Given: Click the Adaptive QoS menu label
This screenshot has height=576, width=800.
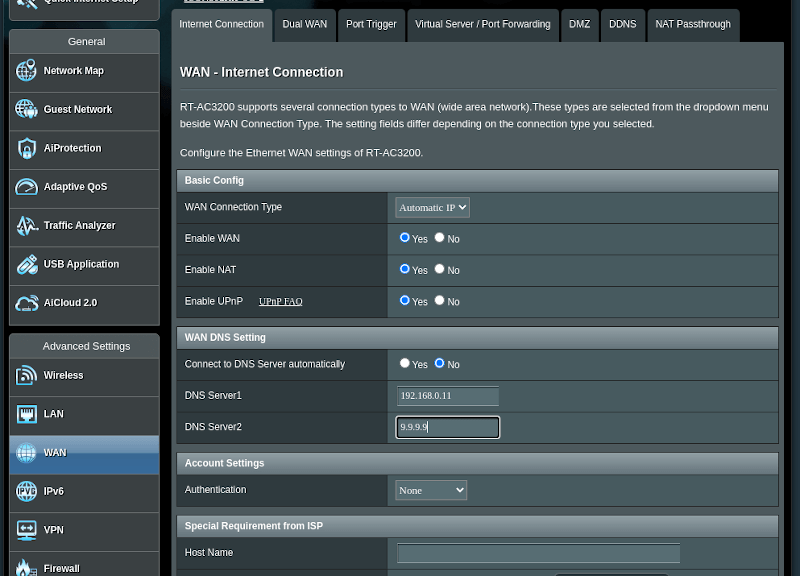Looking at the screenshot, I should pyautogui.click(x=76, y=187).
